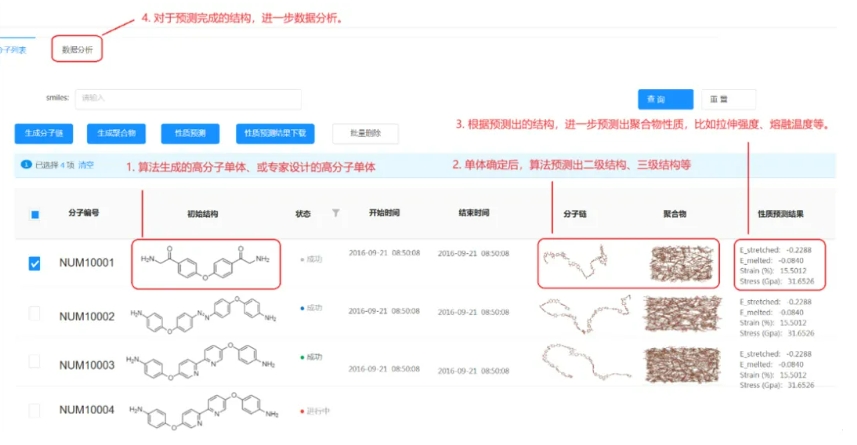Tick the checkbox for NUM10003
The width and height of the screenshot is (857, 445).
coord(35,364)
